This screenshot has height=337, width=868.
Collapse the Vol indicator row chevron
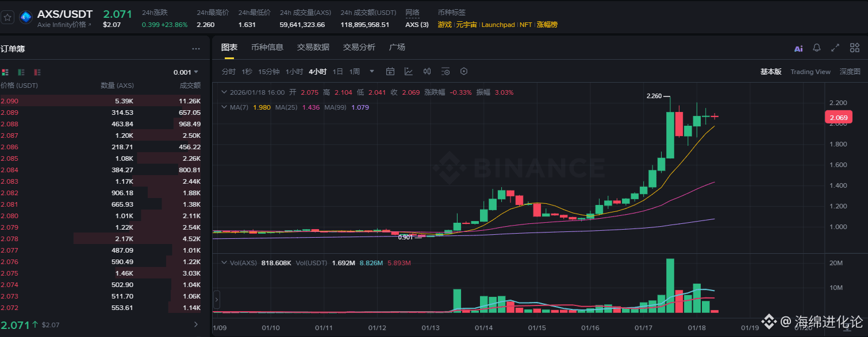click(224, 262)
